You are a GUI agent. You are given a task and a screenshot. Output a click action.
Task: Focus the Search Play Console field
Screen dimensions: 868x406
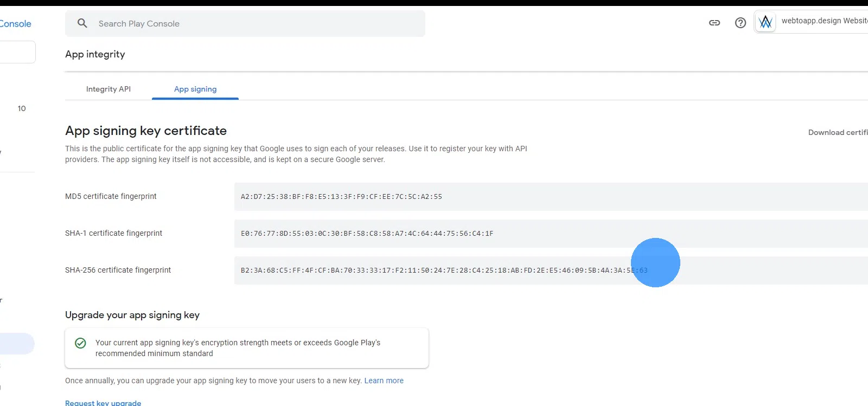[x=255, y=24]
